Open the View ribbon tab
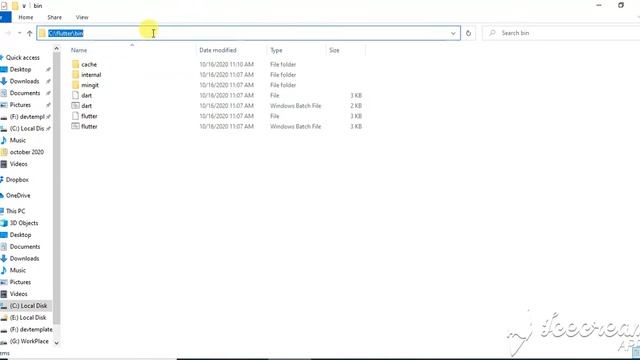640x360 pixels. click(x=82, y=17)
